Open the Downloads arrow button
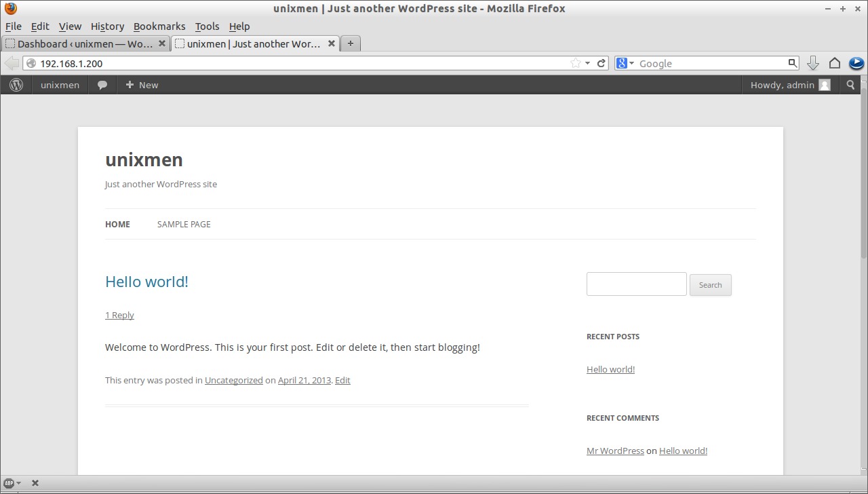The width and height of the screenshot is (868, 494). click(x=813, y=63)
